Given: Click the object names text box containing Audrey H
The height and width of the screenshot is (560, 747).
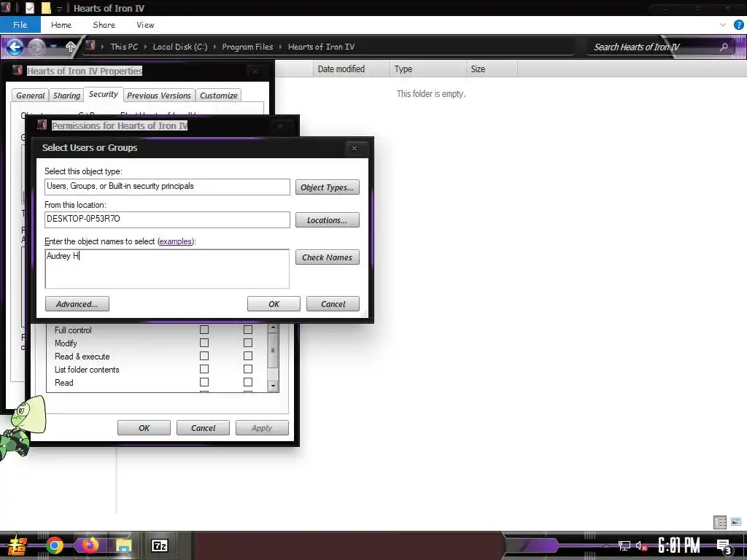Looking at the screenshot, I should click(167, 268).
